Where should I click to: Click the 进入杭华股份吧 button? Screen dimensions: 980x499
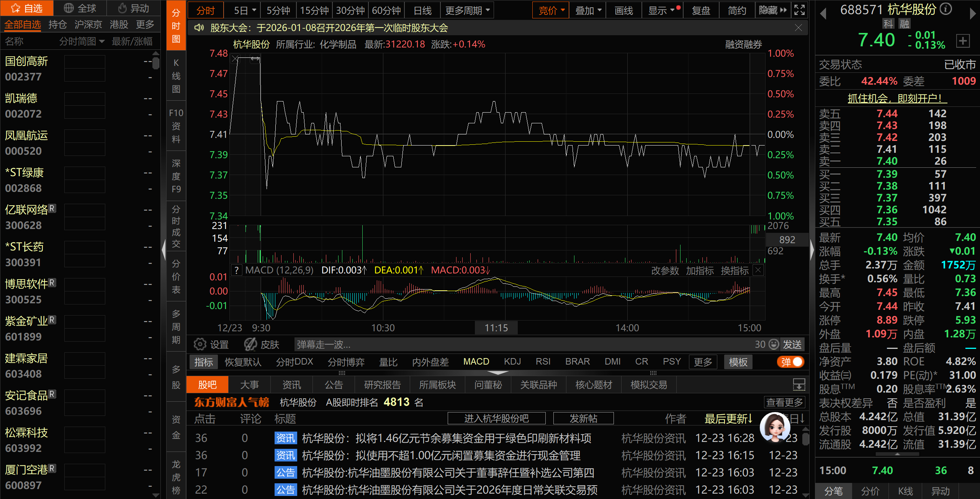pos(496,418)
